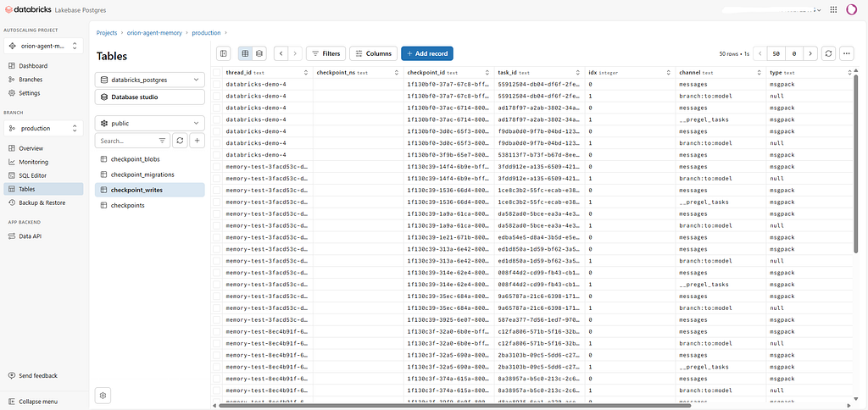
Task: Open the apps grid icon in header
Action: point(833,9)
